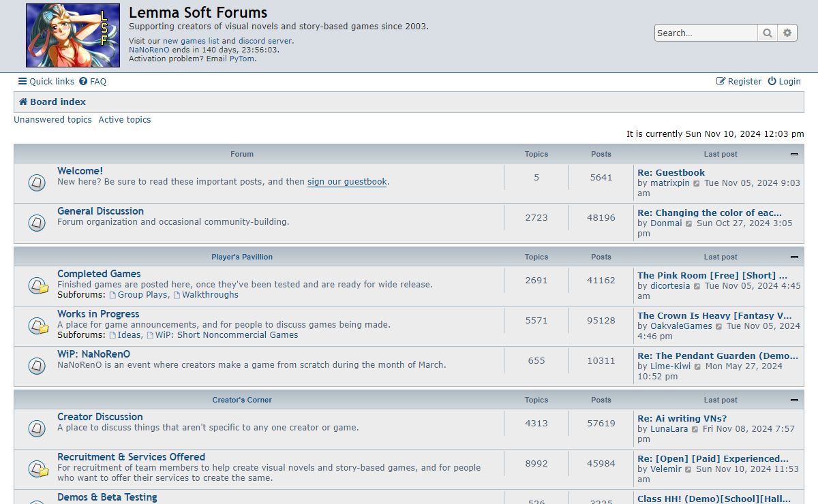Open Class HH! (Demo) last post

pos(713,499)
